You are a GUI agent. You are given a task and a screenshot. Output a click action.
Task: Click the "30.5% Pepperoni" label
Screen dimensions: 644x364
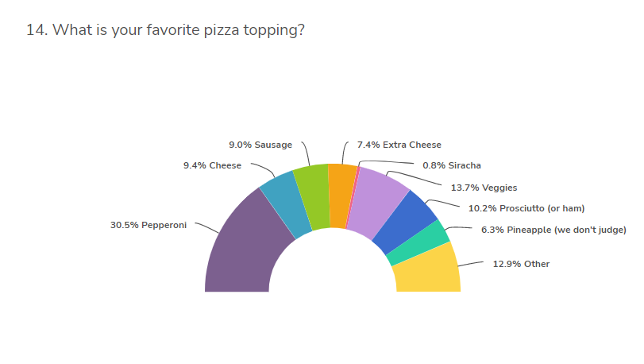click(148, 225)
